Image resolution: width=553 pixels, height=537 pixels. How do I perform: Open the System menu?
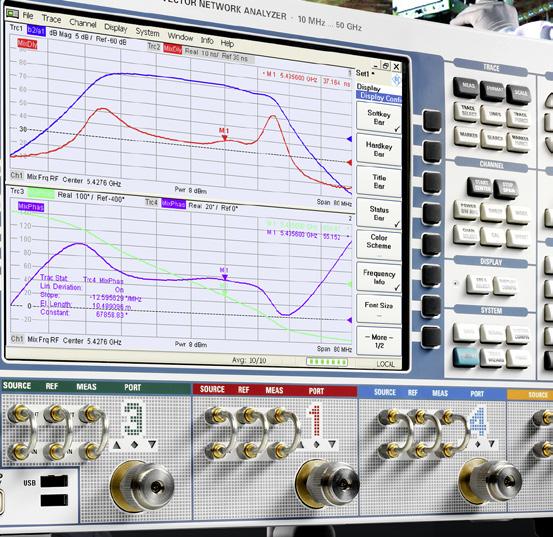pyautogui.click(x=147, y=32)
